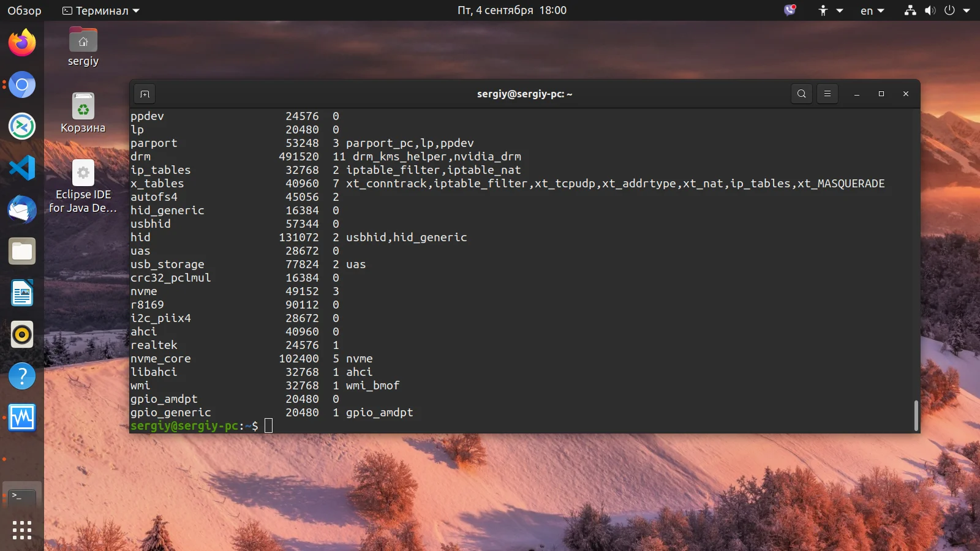Image resolution: width=980 pixels, height=551 pixels.
Task: Minimize the terminal window
Action: tap(857, 94)
